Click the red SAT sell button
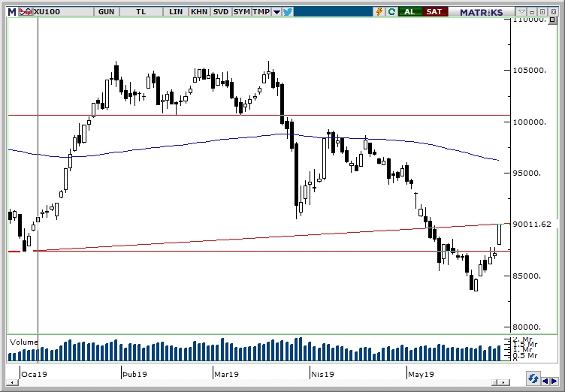Screen dimensions: 565x392 (434, 12)
